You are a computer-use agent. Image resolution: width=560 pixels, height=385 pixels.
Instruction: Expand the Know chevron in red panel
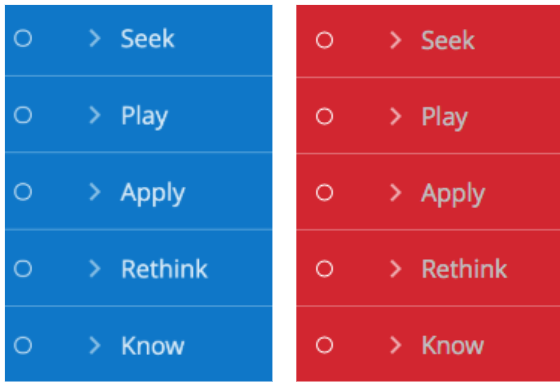[x=396, y=345]
